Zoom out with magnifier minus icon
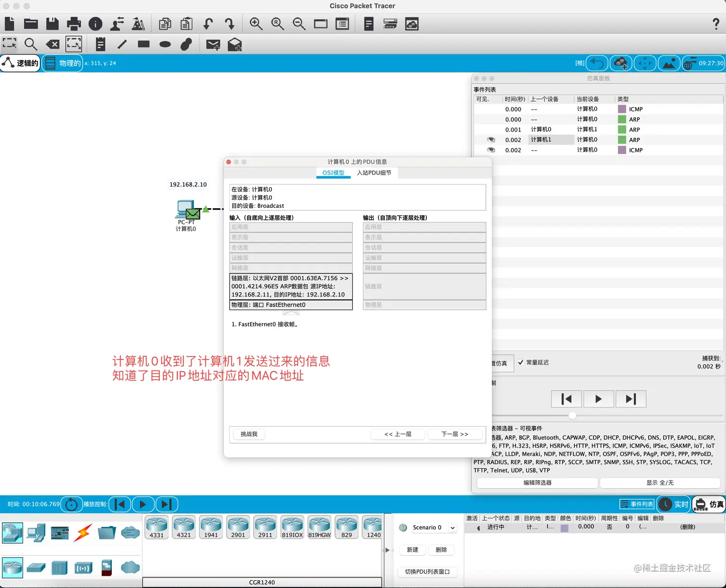Screen dimensions: 726x588 coord(299,24)
